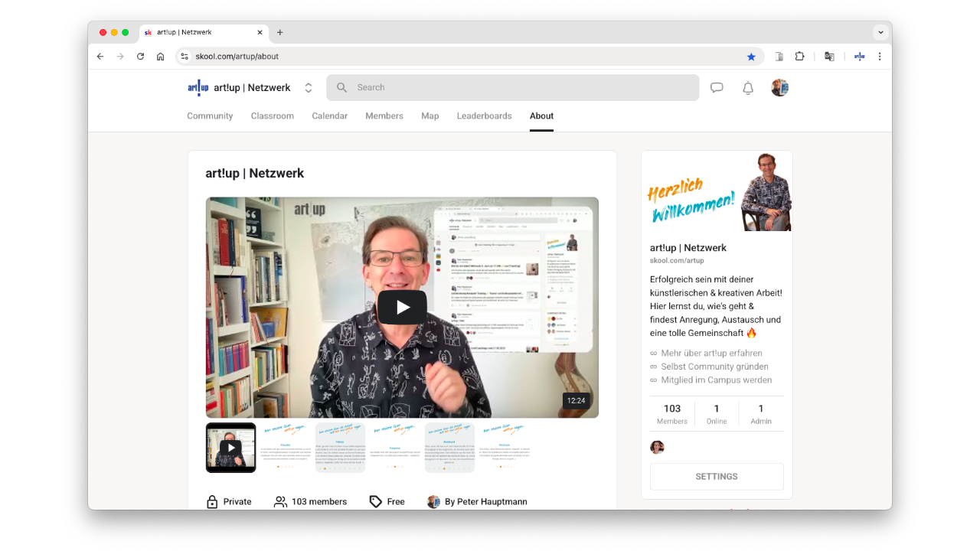
Task: Click the 1 Online count
Action: tap(717, 414)
